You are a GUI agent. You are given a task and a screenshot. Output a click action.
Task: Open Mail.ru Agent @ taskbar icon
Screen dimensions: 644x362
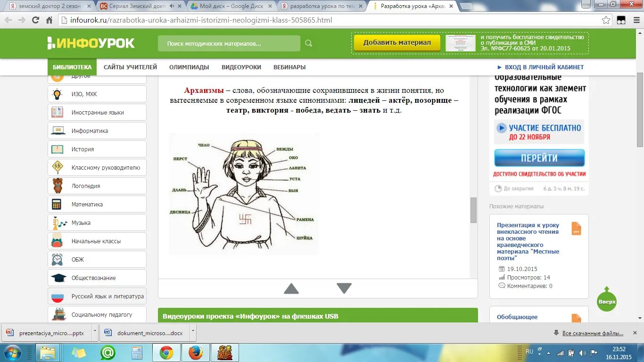click(x=108, y=353)
